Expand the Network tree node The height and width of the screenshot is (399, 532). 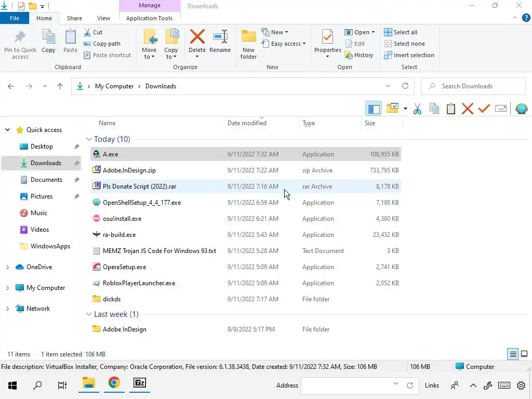[x=7, y=309]
